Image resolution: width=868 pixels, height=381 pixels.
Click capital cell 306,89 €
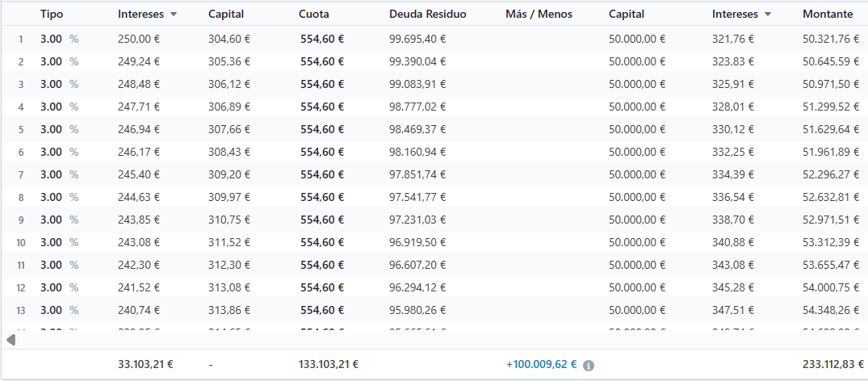(229, 107)
